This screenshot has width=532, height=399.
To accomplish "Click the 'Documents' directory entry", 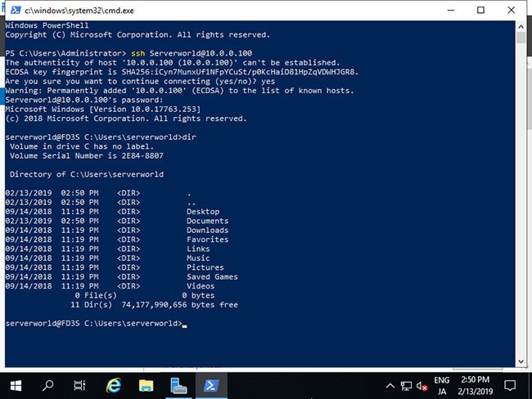I will tap(207, 221).
